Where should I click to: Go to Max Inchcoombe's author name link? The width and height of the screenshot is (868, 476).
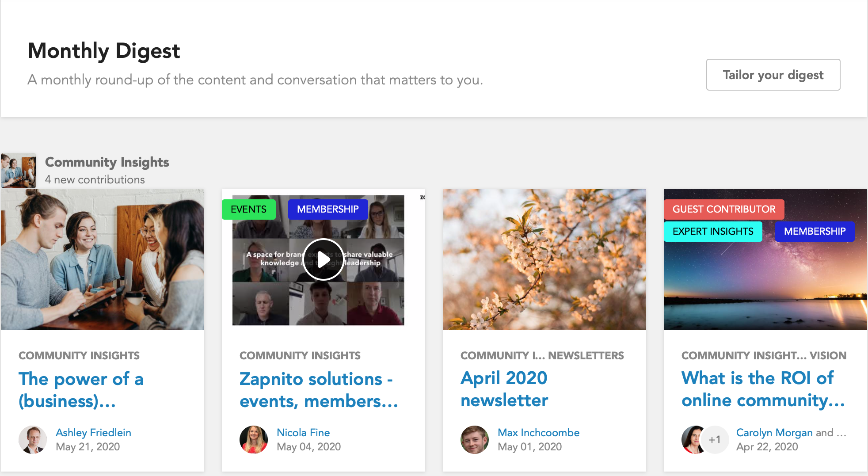[538, 433]
